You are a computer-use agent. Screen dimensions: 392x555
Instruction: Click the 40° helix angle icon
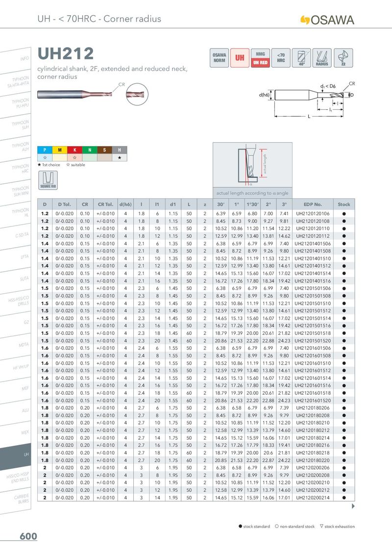click(x=301, y=58)
